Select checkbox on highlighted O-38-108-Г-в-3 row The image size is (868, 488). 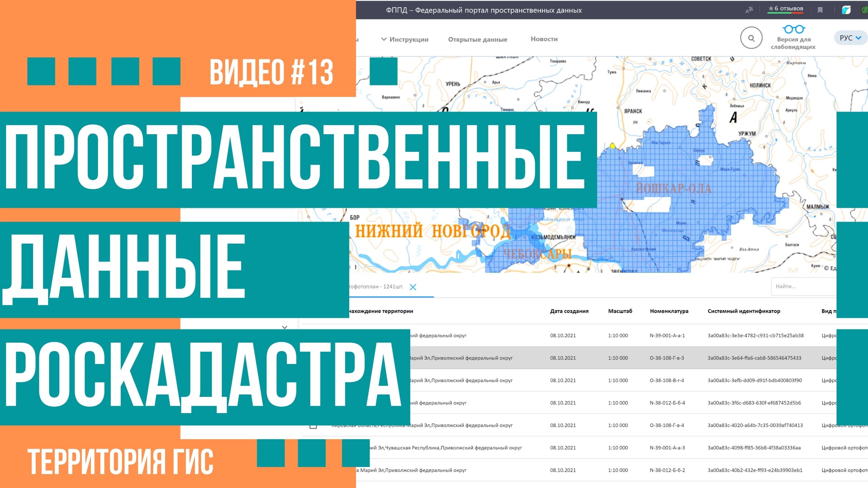313,358
